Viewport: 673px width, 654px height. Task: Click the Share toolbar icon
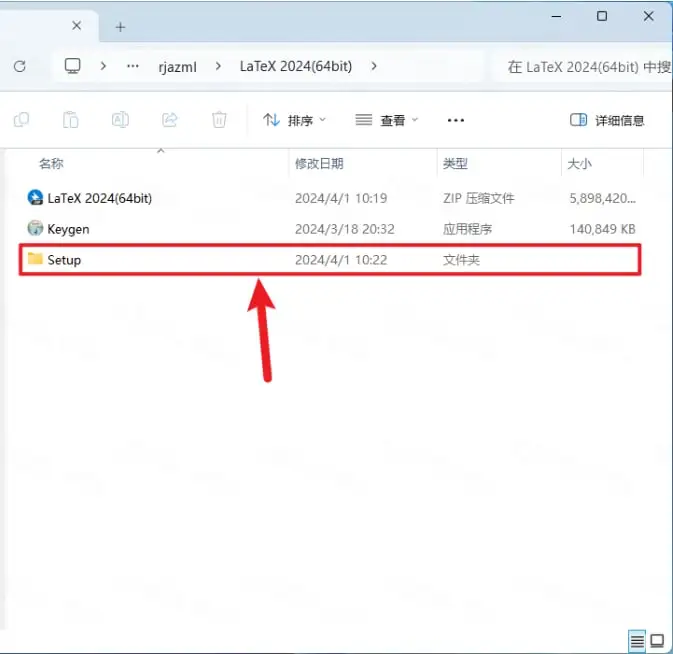click(170, 120)
